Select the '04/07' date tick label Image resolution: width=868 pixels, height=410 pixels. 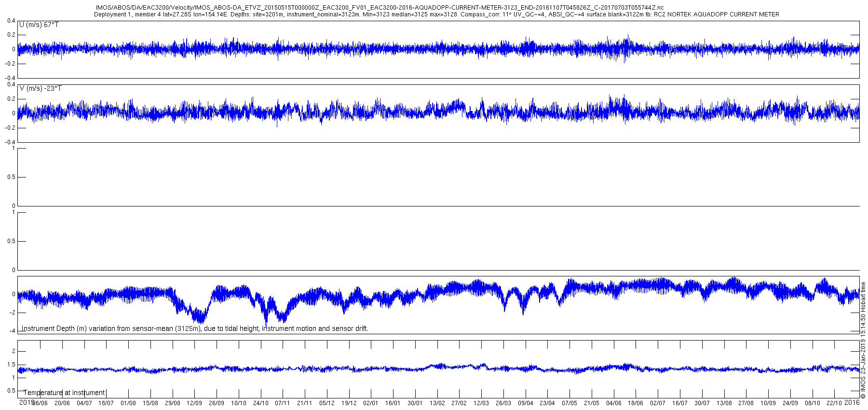[84, 403]
